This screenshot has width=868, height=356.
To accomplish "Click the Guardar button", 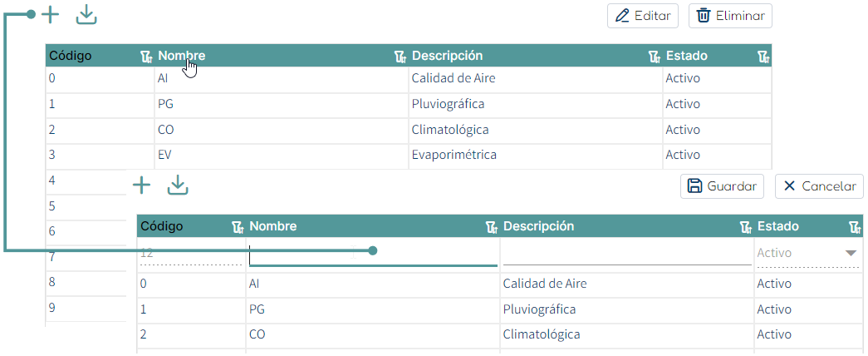I will (x=722, y=186).
